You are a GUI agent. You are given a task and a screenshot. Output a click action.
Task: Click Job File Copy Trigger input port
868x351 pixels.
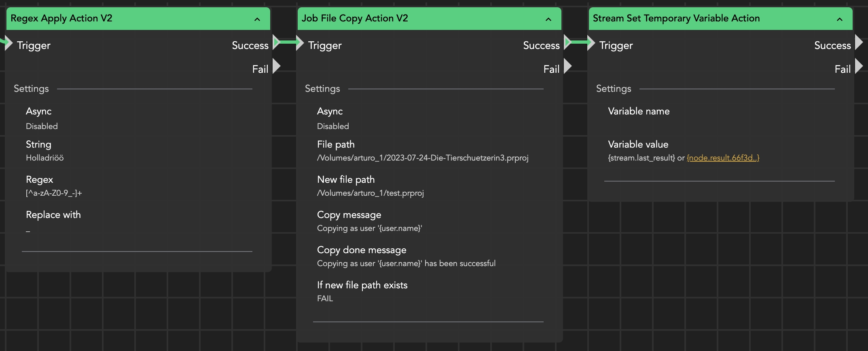(x=300, y=43)
